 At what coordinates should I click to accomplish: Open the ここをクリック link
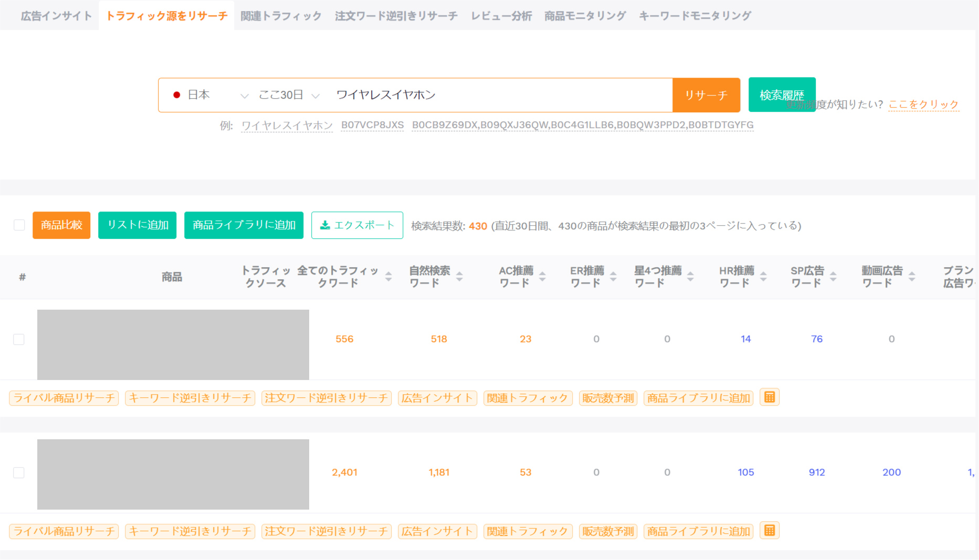(923, 104)
